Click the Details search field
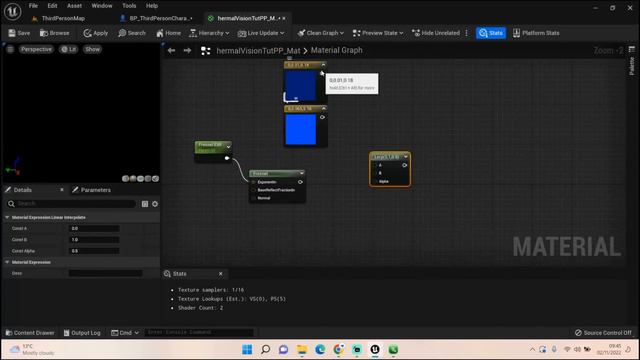640x360 pixels. [71, 204]
